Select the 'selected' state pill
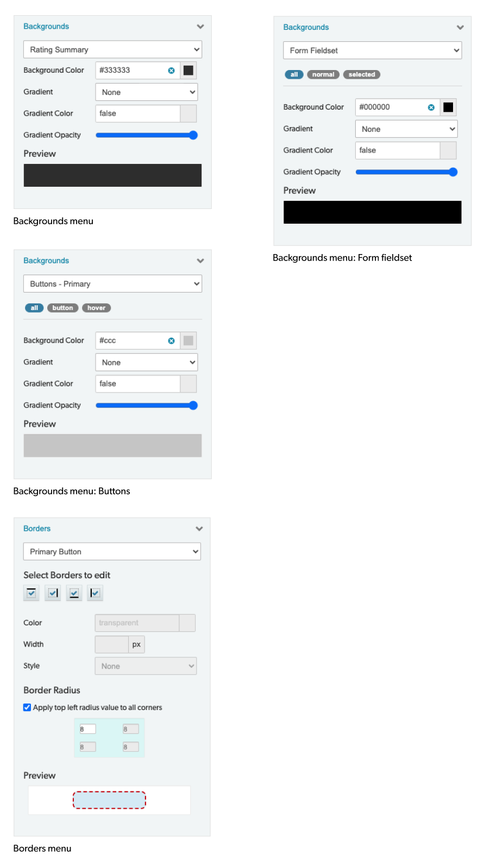Viewport: 484px width, 868px height. pos(362,75)
